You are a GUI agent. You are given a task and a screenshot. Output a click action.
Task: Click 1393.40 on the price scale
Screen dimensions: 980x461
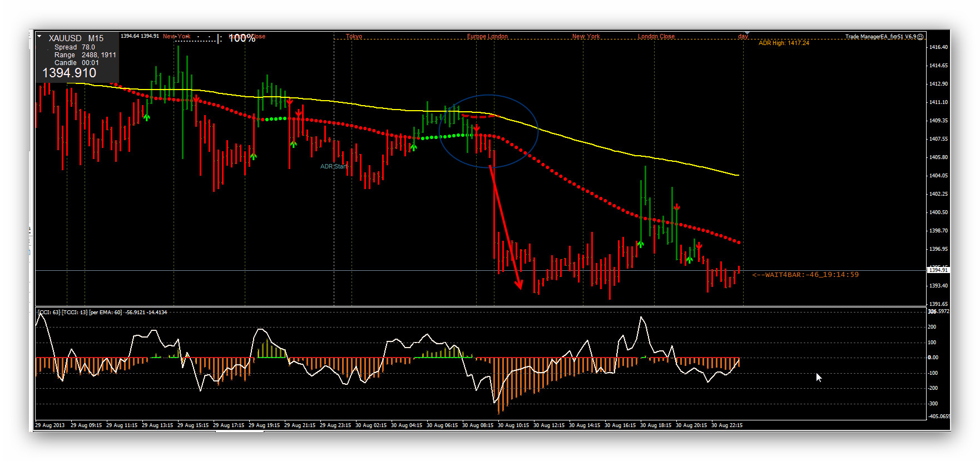pyautogui.click(x=938, y=286)
